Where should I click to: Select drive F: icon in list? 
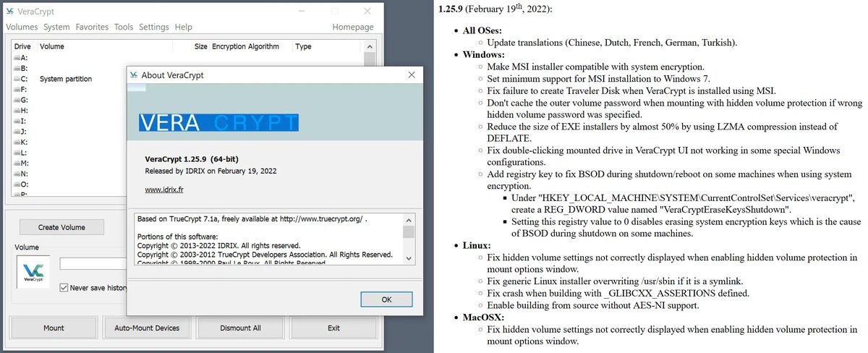point(17,90)
